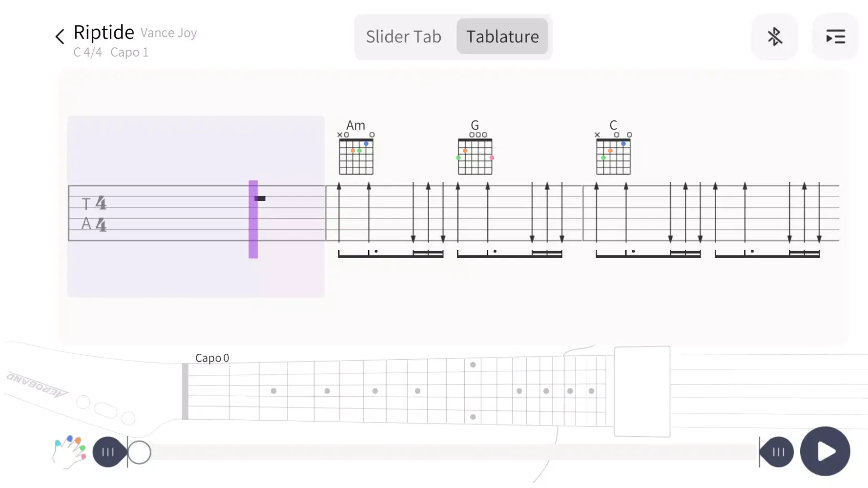Go back using the left chevron arrow
Screen dimensions: 868x488
tap(60, 37)
